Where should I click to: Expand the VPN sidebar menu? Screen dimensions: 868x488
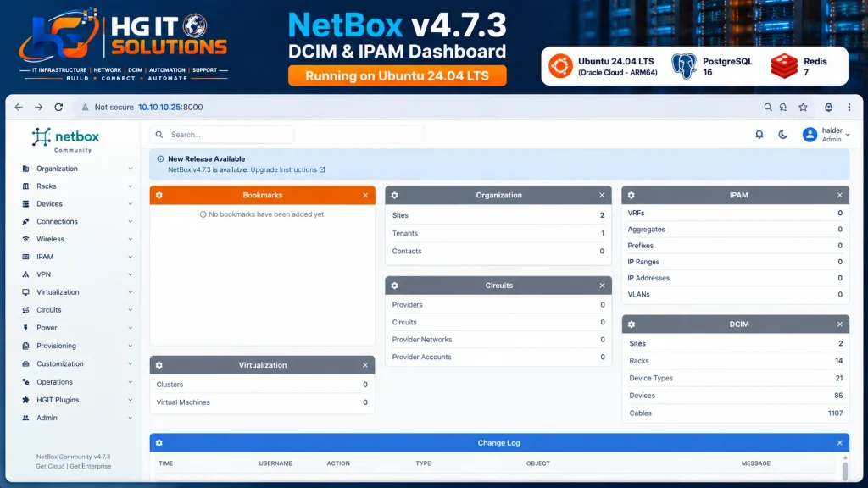[x=77, y=275]
